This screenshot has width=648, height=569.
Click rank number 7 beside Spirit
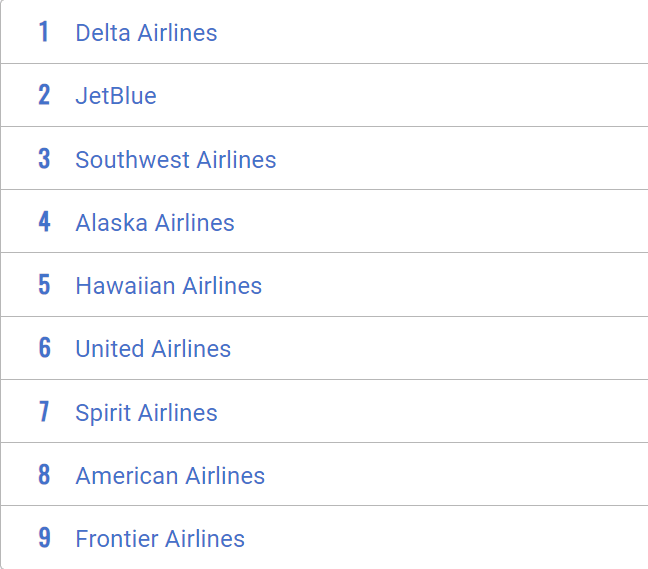44,412
